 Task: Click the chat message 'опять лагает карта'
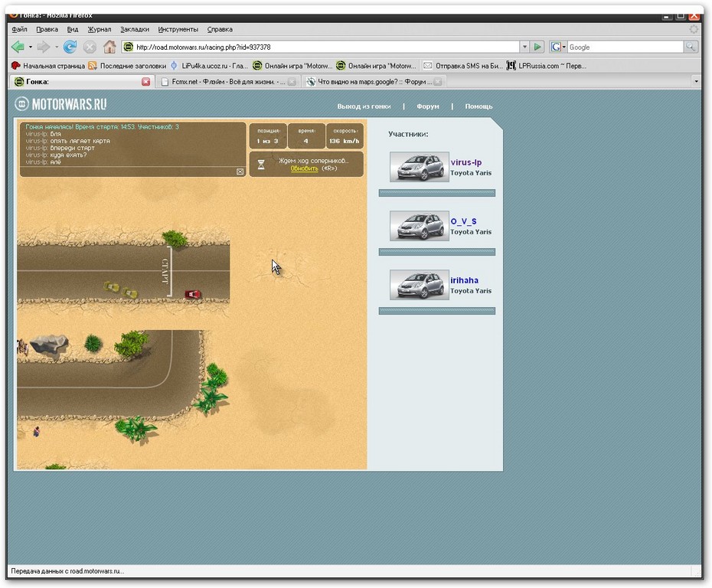(80, 141)
